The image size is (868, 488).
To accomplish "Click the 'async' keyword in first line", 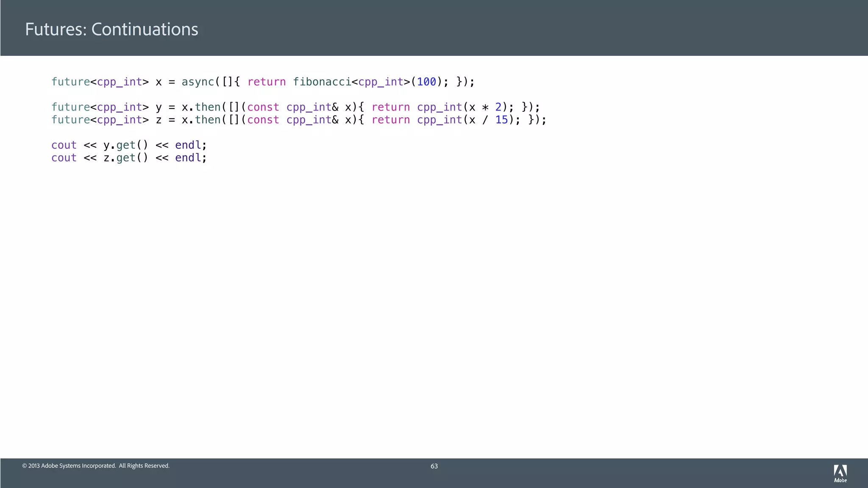I will tap(198, 82).
